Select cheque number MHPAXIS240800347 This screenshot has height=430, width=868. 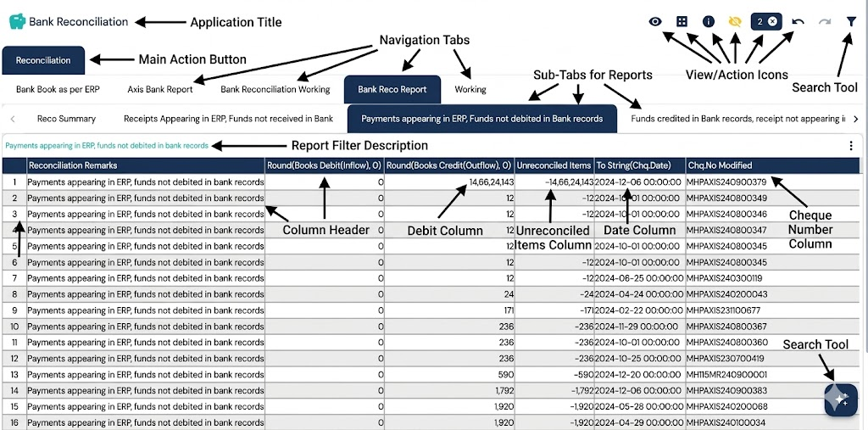pyautogui.click(x=726, y=230)
